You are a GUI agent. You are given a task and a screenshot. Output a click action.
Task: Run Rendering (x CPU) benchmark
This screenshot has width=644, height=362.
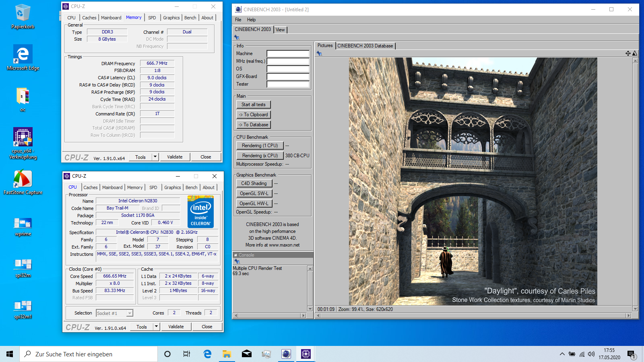tap(260, 156)
